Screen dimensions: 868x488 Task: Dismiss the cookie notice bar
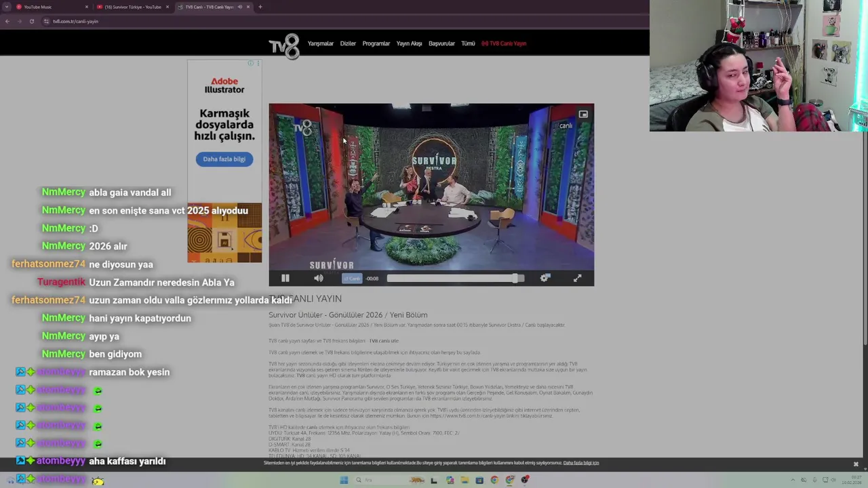pyautogui.click(x=856, y=464)
